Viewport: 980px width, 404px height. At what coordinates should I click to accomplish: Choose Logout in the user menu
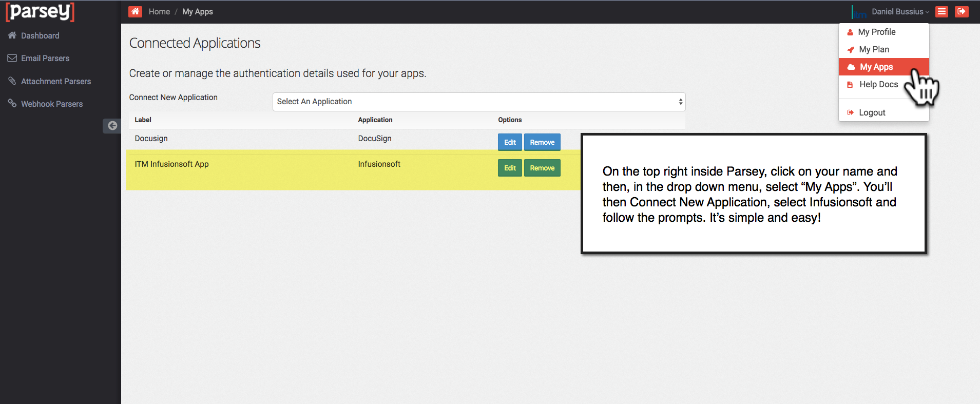(872, 112)
